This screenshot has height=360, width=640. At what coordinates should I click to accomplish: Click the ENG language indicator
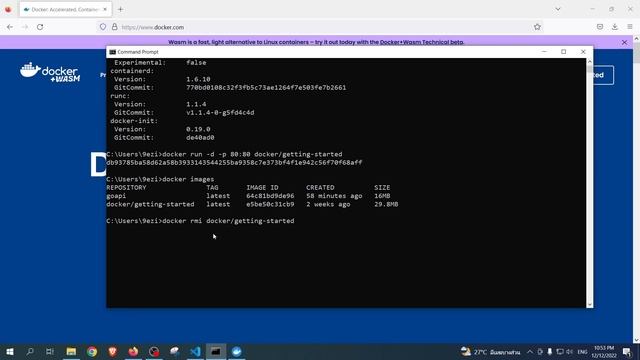(582, 351)
